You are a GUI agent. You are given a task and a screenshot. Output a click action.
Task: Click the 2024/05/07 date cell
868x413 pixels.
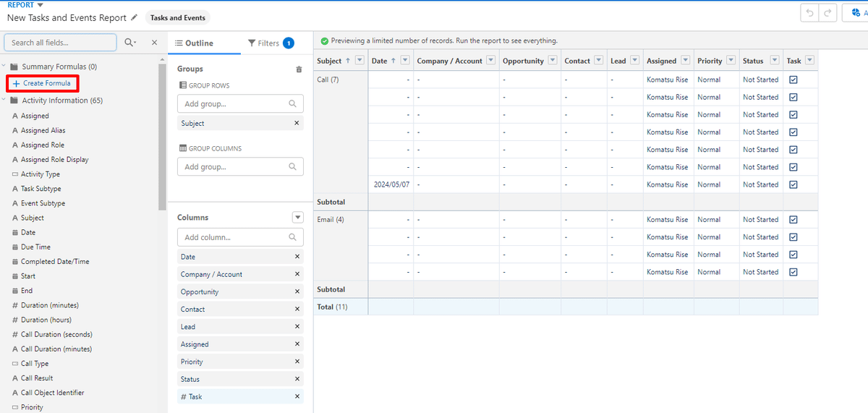(391, 184)
